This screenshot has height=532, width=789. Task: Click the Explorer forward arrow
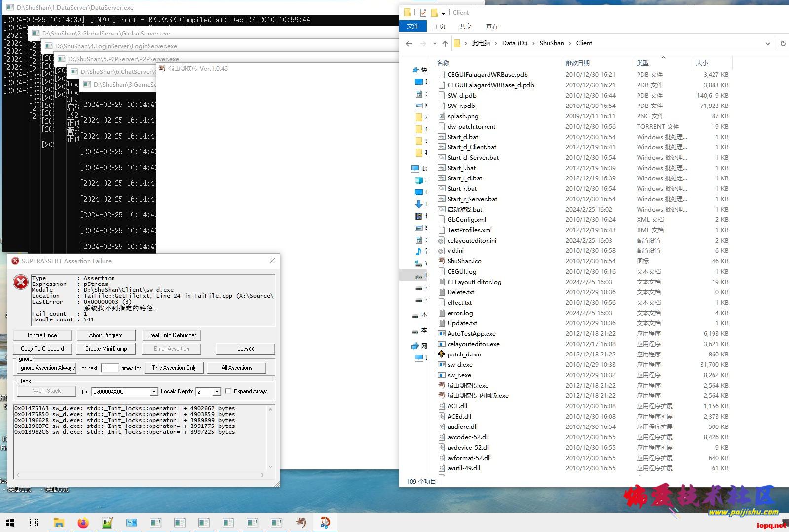(x=423, y=43)
